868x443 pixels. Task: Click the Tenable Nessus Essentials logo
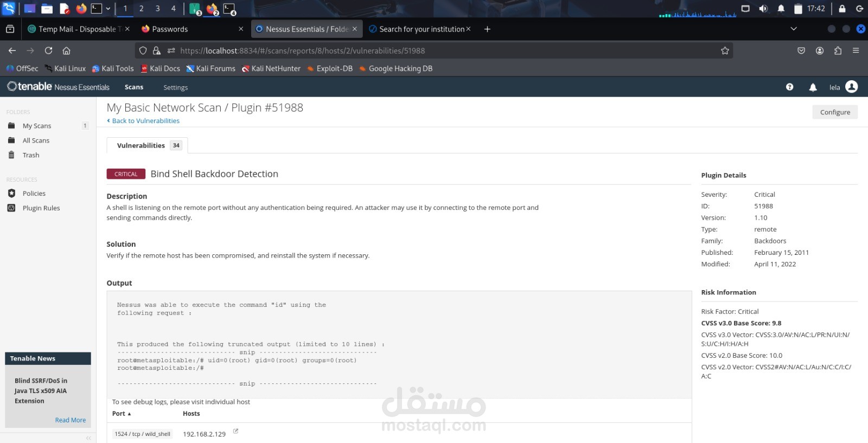(58, 87)
